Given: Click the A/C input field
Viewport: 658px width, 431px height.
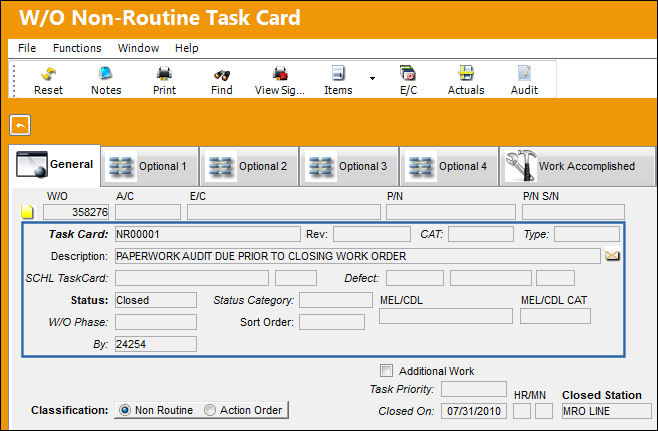Looking at the screenshot, I should click(x=148, y=212).
